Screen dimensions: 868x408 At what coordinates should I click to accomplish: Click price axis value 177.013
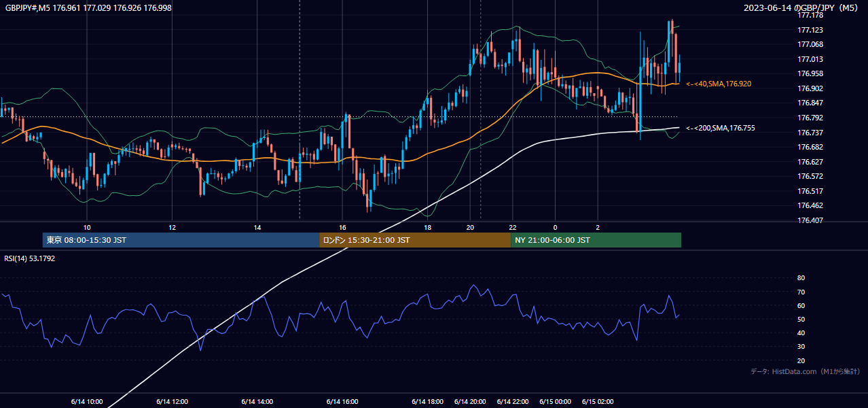[810, 59]
